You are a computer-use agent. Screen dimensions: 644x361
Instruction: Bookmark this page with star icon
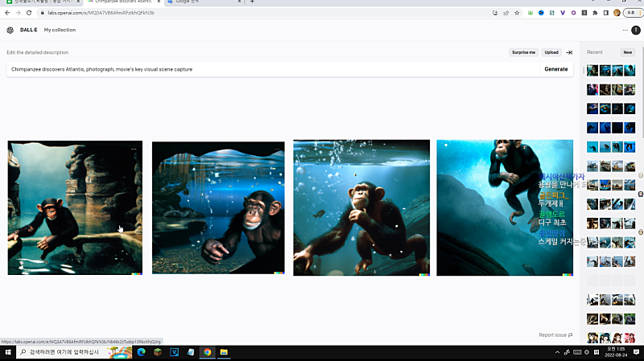[516, 13]
